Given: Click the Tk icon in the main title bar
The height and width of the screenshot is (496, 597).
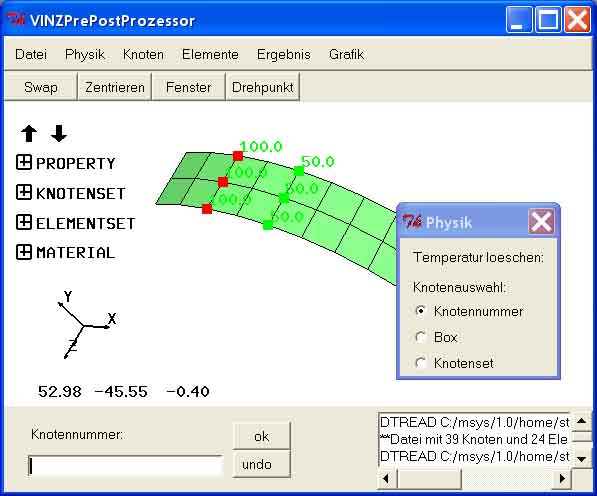Looking at the screenshot, I should pyautogui.click(x=16, y=19).
